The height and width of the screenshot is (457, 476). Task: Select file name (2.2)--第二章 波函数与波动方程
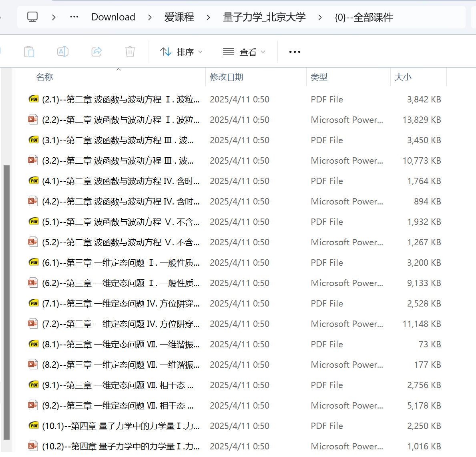point(121,120)
